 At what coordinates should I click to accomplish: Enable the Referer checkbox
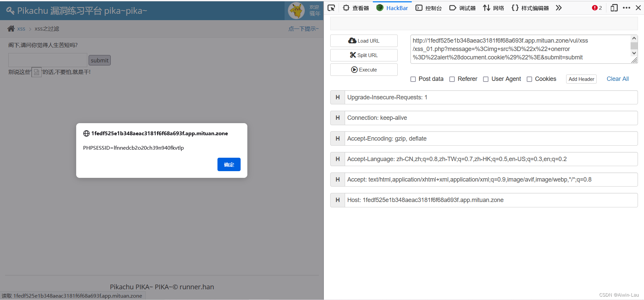click(x=452, y=79)
